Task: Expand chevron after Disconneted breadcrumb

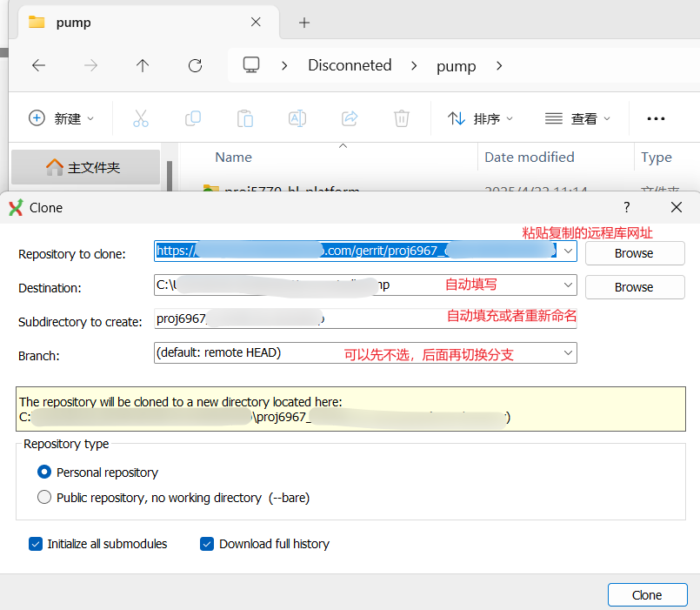Action: [x=414, y=65]
